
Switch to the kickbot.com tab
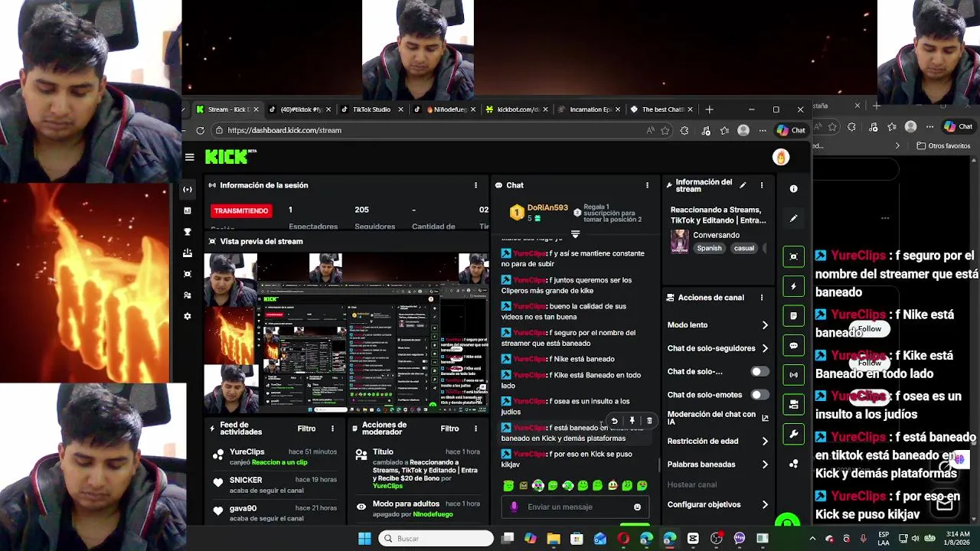[x=518, y=109]
